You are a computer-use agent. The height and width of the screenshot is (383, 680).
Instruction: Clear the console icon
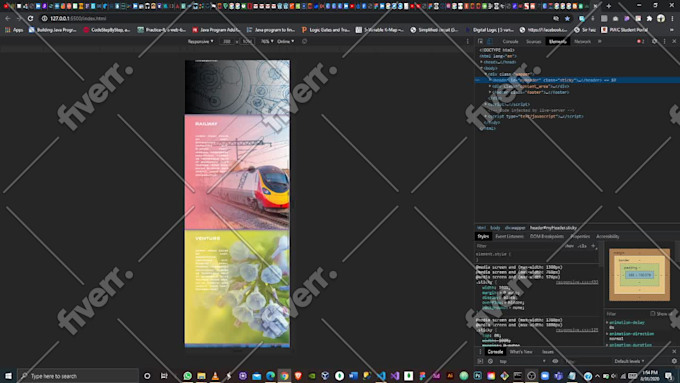[x=490, y=361]
